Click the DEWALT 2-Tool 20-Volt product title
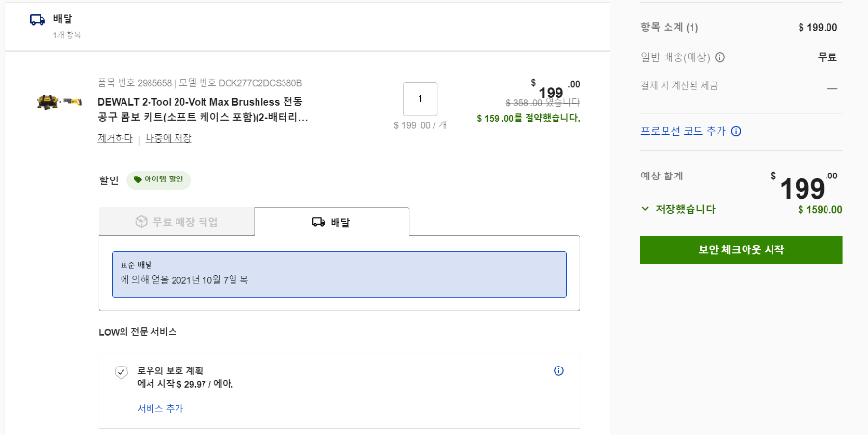Image resolution: width=868 pixels, height=435 pixels. 203,110
